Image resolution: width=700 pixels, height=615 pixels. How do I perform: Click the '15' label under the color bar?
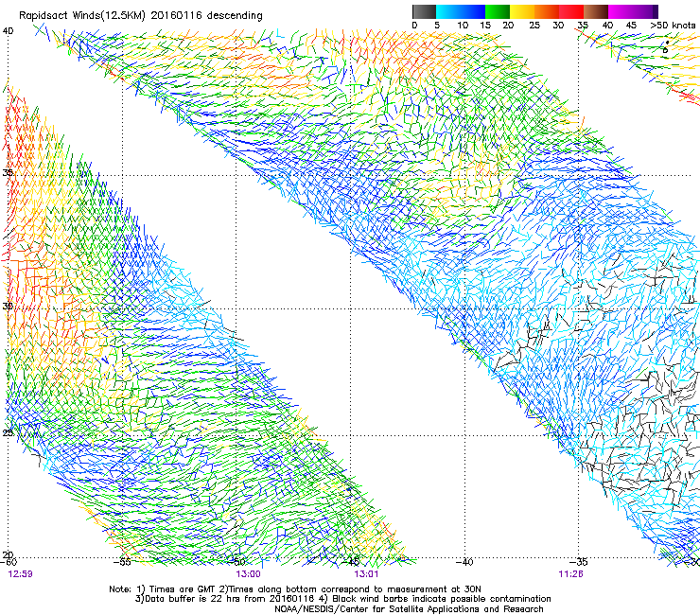click(x=485, y=26)
